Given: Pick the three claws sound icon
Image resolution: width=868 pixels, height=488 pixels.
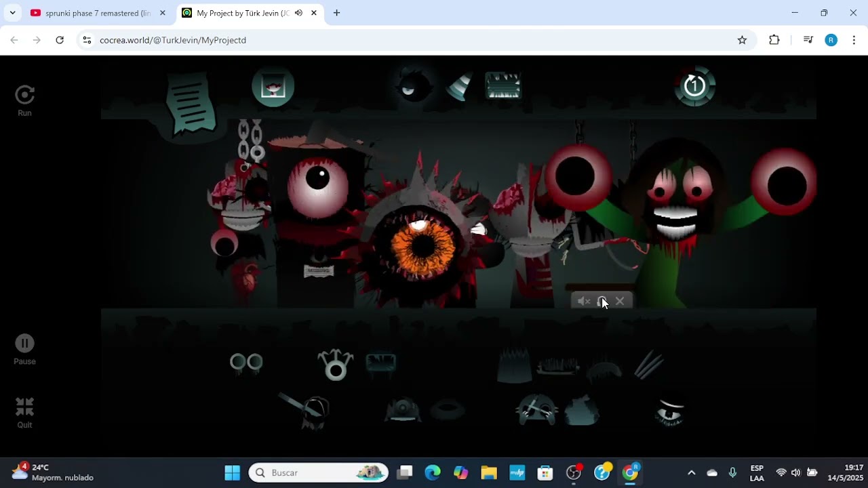Looking at the screenshot, I should tap(649, 365).
